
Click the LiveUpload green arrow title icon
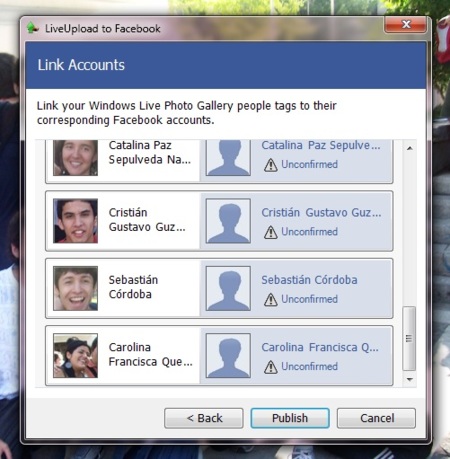pyautogui.click(x=32, y=28)
